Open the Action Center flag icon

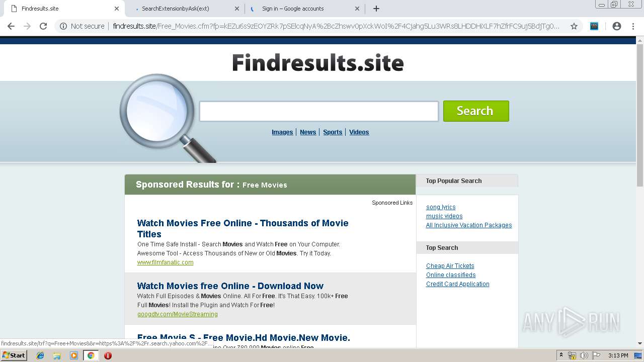click(x=596, y=355)
